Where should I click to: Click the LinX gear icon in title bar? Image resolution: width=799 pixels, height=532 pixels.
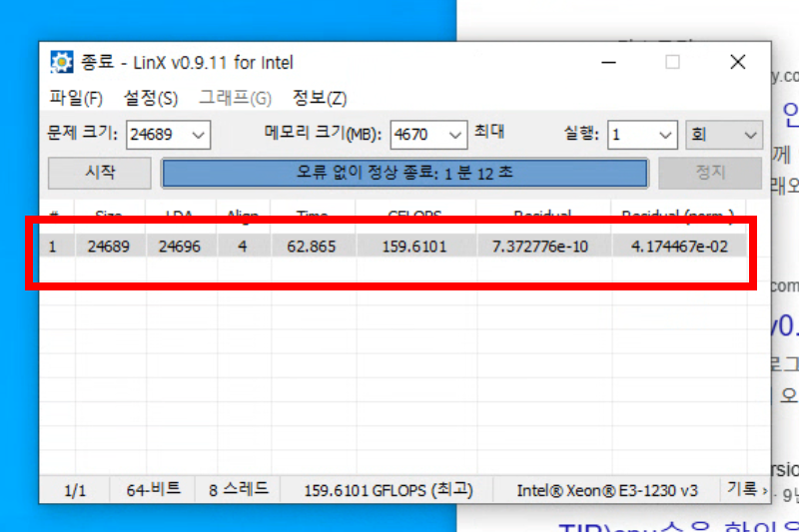[62, 62]
